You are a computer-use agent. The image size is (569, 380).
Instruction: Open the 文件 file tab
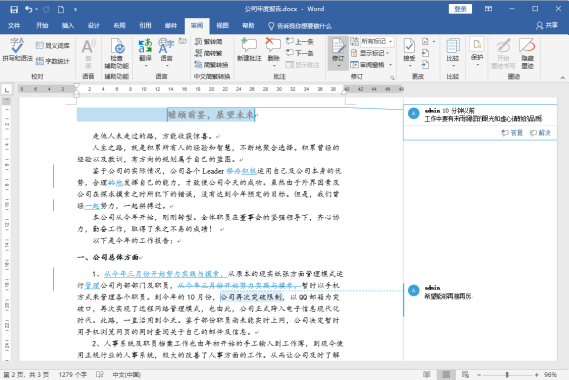coord(14,25)
